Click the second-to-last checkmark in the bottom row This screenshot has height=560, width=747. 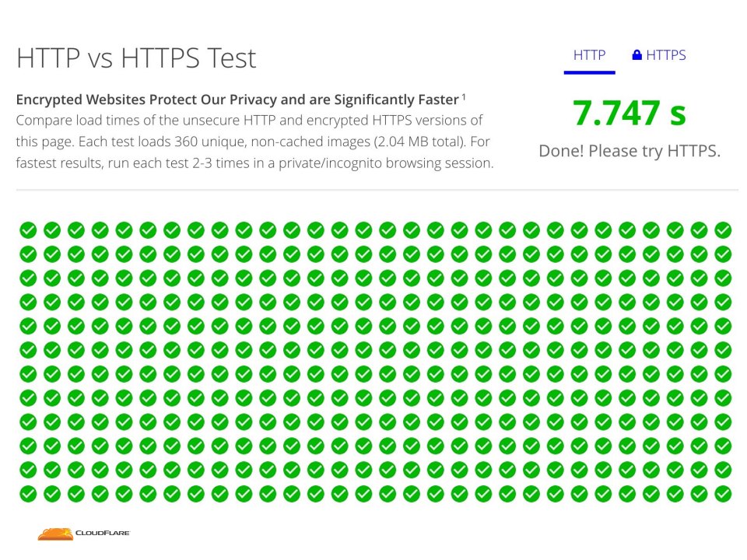tap(699, 493)
